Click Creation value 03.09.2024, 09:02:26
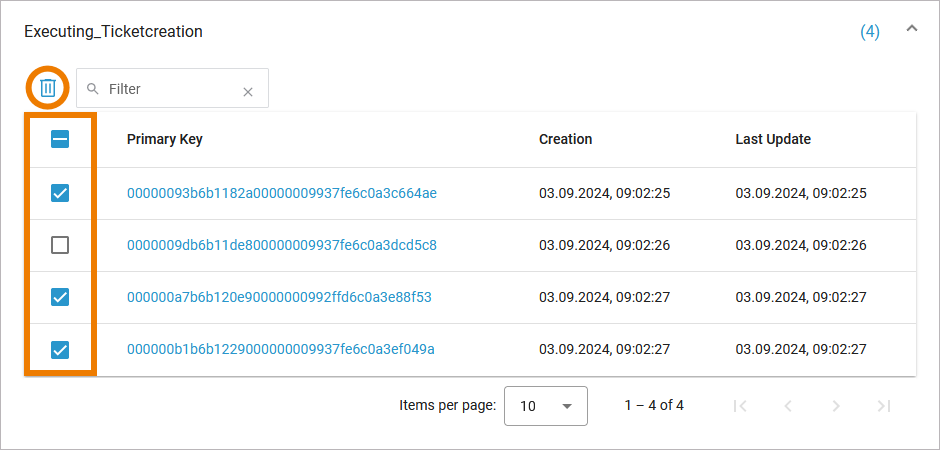Screen dimensions: 940x450 (x=604, y=245)
